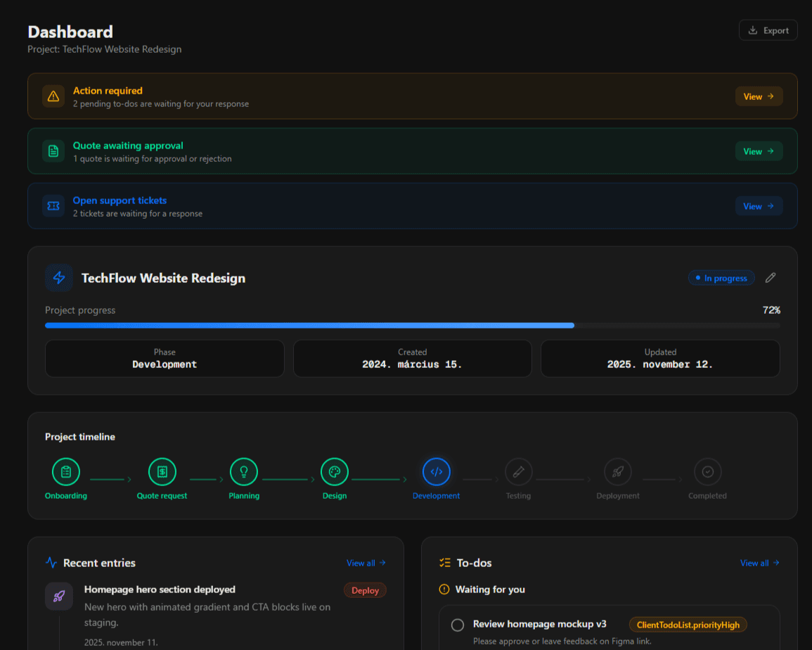Click the Action required heading
The height and width of the screenshot is (650, 812).
(108, 91)
